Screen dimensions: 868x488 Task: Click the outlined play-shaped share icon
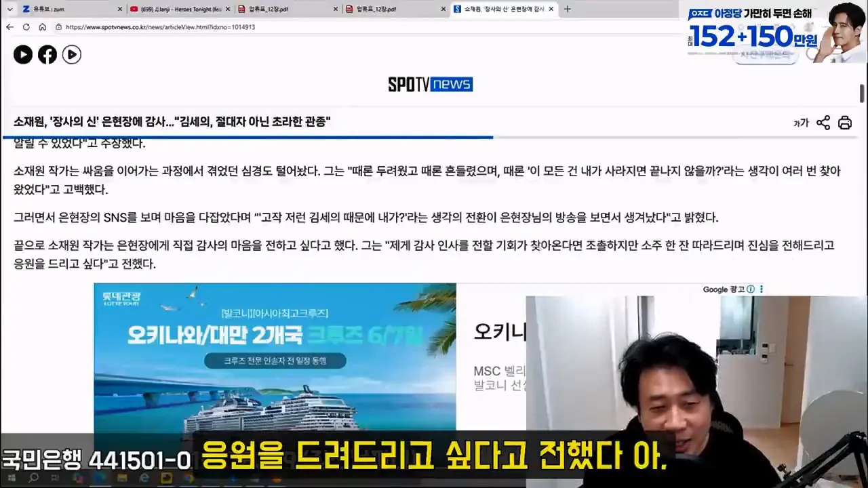click(72, 55)
